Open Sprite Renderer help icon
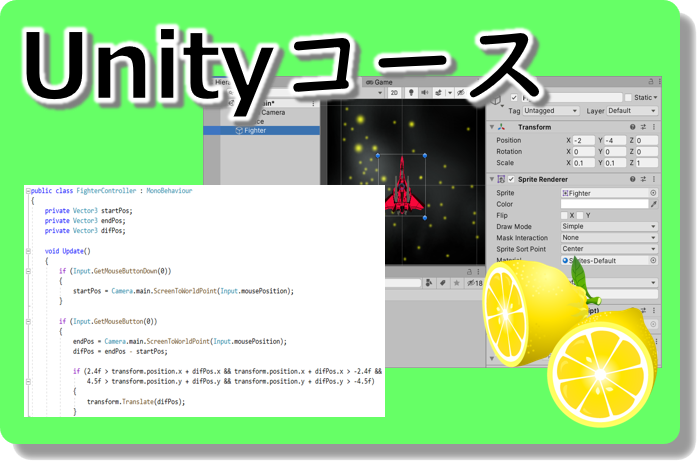 (x=632, y=179)
